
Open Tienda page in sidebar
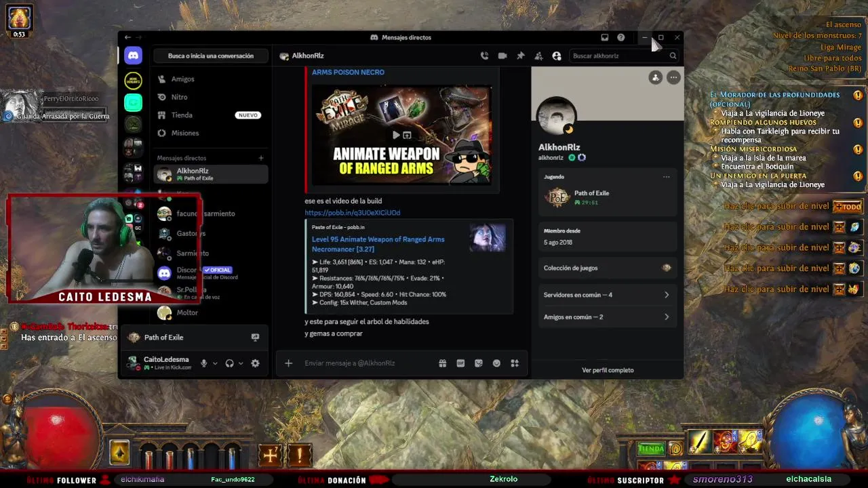coord(211,115)
